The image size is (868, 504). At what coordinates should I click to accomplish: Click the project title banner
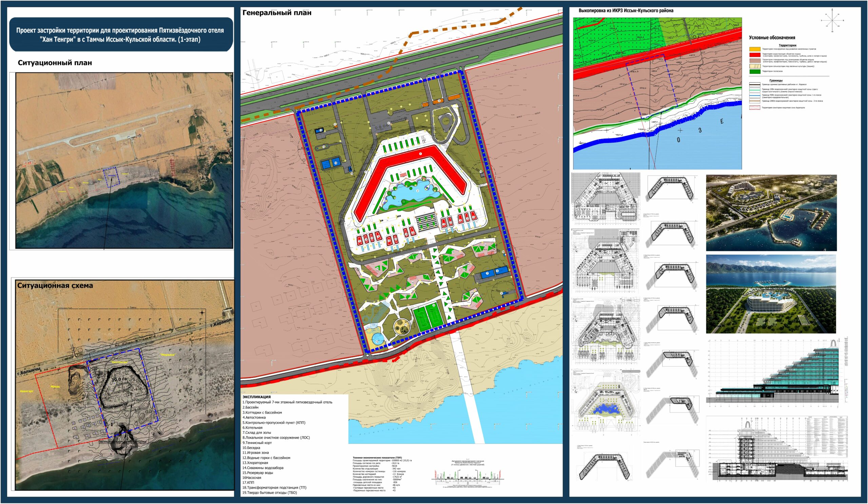coord(120,35)
